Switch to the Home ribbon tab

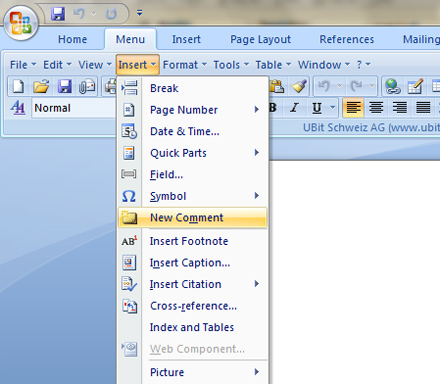coord(72,39)
